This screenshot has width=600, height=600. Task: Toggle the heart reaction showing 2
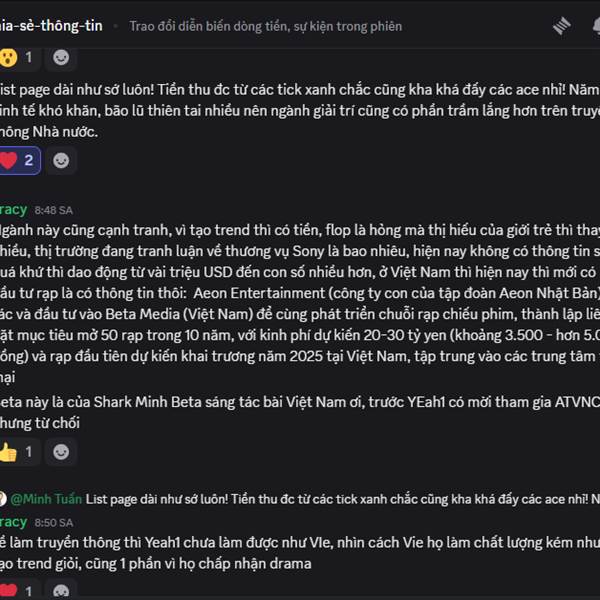tap(18, 160)
